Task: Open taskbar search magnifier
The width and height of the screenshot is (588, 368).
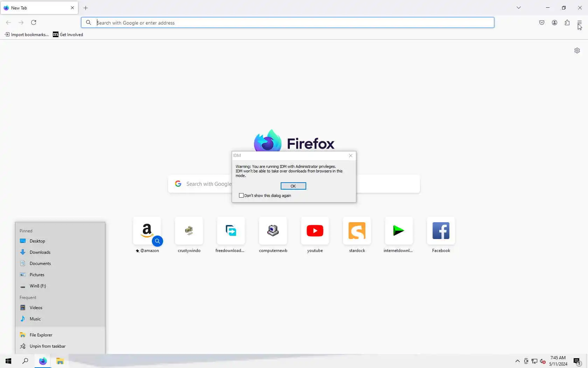Action: click(x=25, y=361)
